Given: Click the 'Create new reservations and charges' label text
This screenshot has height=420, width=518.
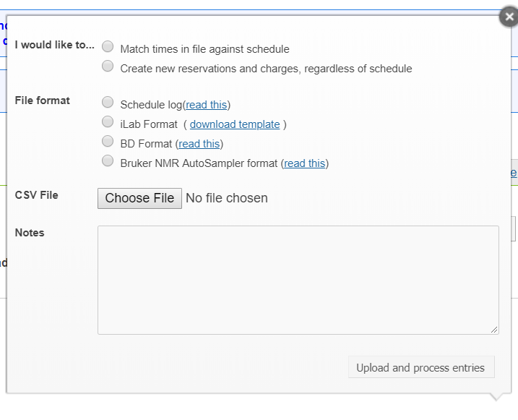Looking at the screenshot, I should tap(266, 69).
